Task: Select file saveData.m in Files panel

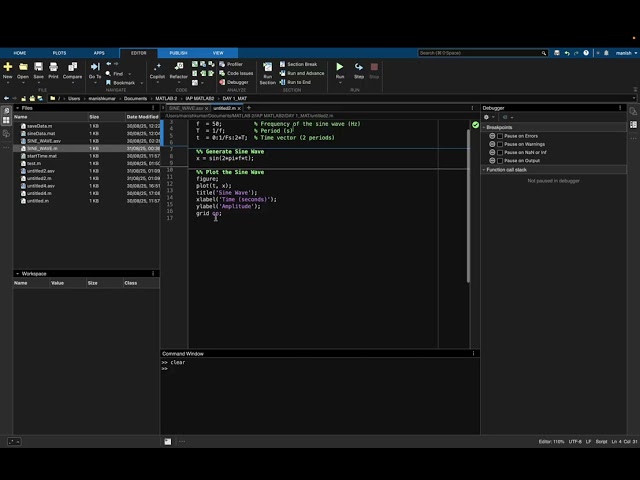Action: (39, 126)
